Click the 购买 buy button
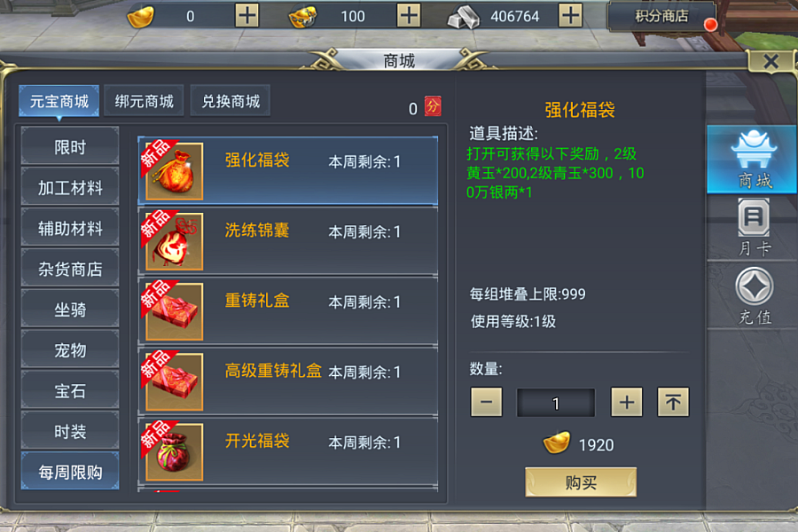Screen dimensions: 798x532 581,482
